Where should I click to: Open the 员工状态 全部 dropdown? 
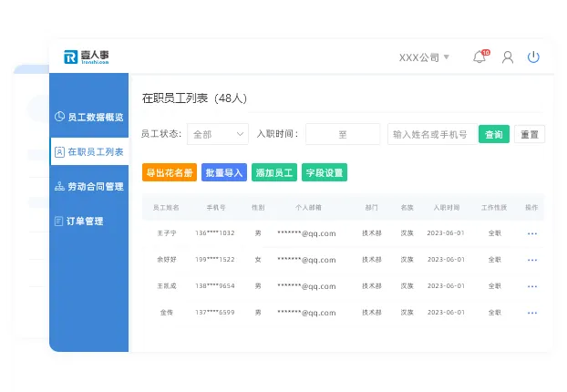coord(218,134)
